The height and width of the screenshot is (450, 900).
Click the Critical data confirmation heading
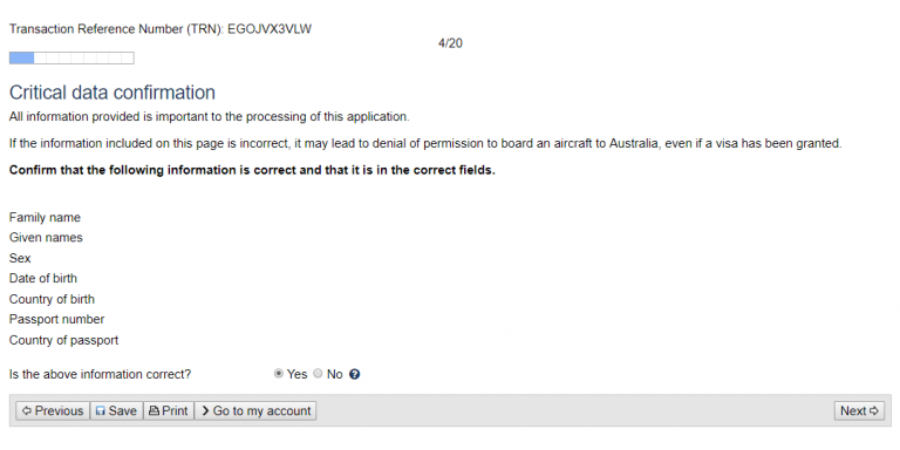(112, 93)
